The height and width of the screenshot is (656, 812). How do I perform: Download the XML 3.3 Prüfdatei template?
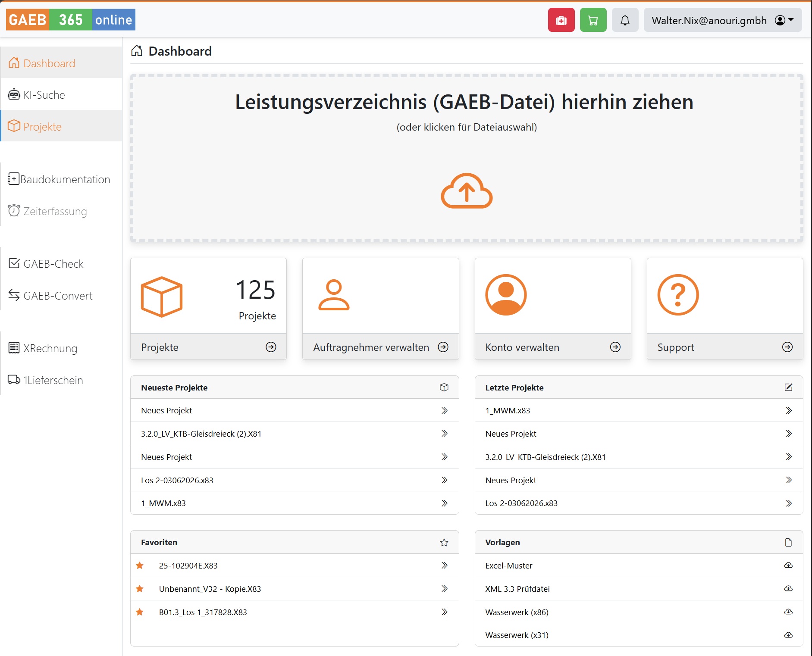(x=788, y=588)
